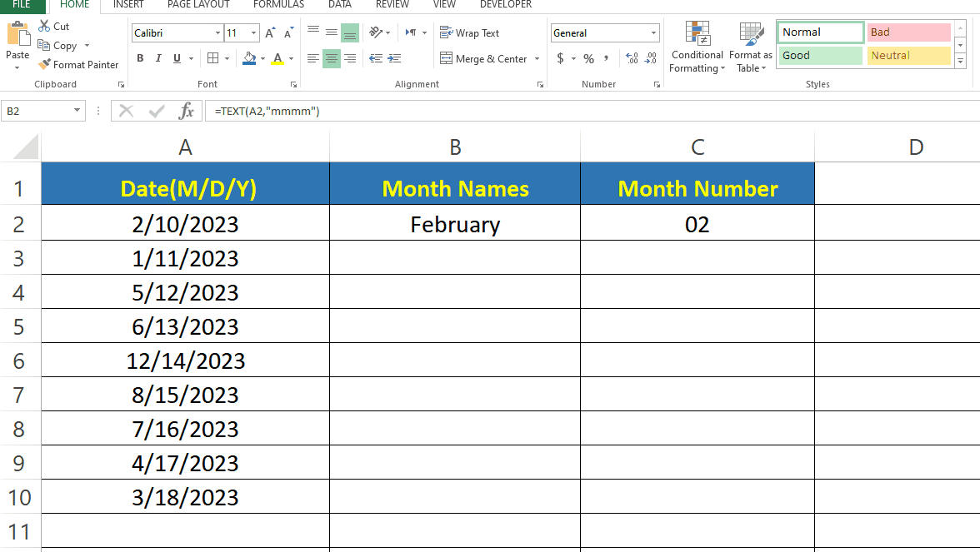Apply italic formatting
The width and height of the screenshot is (980, 552).
pyautogui.click(x=158, y=58)
